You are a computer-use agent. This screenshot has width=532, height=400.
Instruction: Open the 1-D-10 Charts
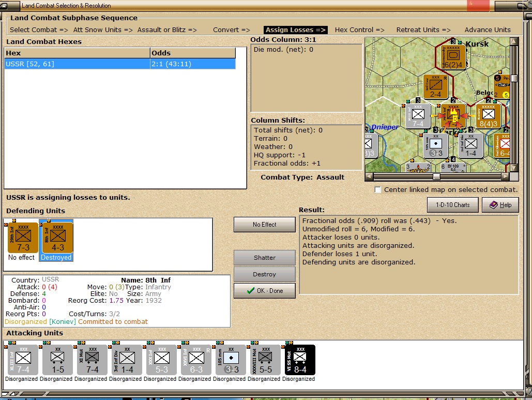[x=452, y=205]
